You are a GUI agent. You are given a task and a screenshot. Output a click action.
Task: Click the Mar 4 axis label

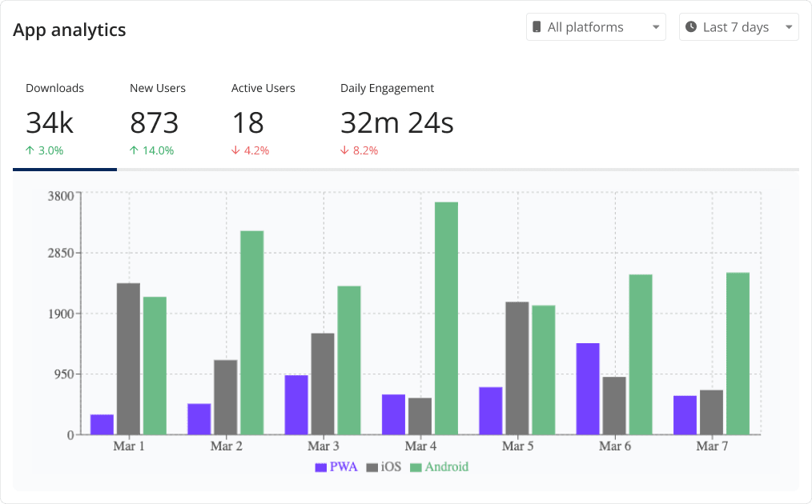click(420, 446)
